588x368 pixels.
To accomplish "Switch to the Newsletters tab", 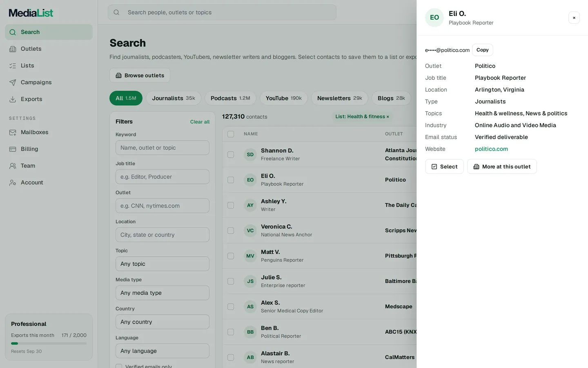I will 340,98.
